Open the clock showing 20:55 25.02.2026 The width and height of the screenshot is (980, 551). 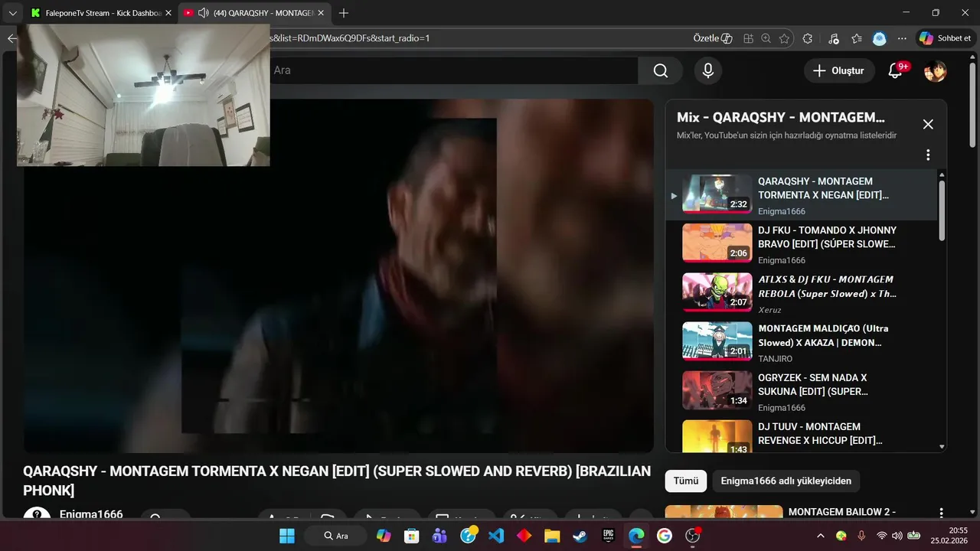(x=949, y=535)
